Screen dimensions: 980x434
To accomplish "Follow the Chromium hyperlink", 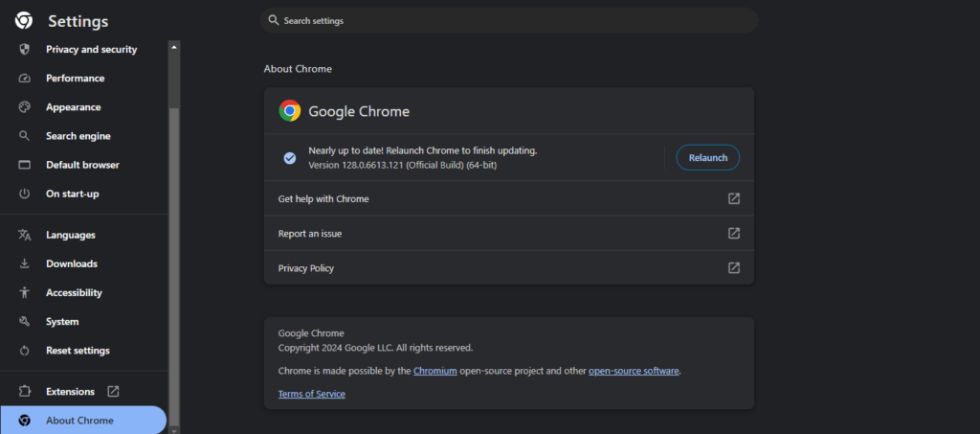I will click(x=435, y=371).
